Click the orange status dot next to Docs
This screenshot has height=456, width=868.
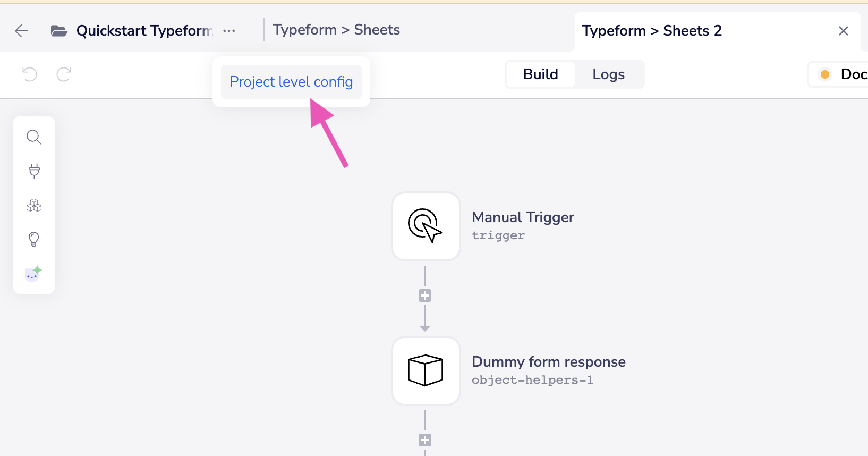point(825,74)
